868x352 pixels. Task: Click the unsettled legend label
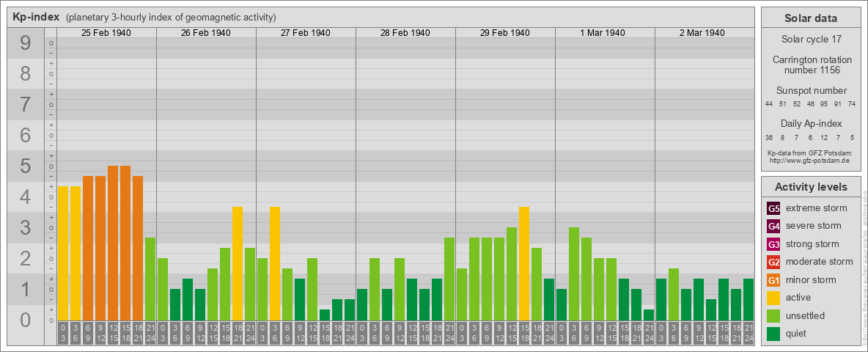[x=806, y=316]
